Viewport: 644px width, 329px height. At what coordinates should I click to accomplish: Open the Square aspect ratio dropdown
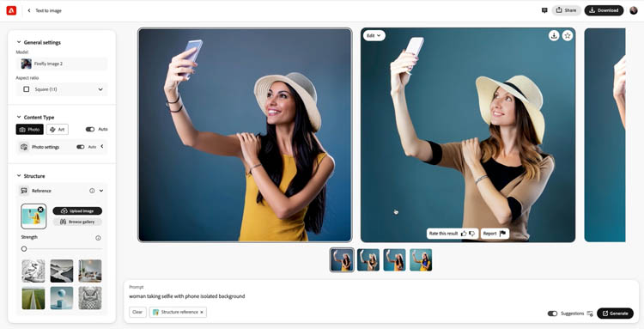62,89
